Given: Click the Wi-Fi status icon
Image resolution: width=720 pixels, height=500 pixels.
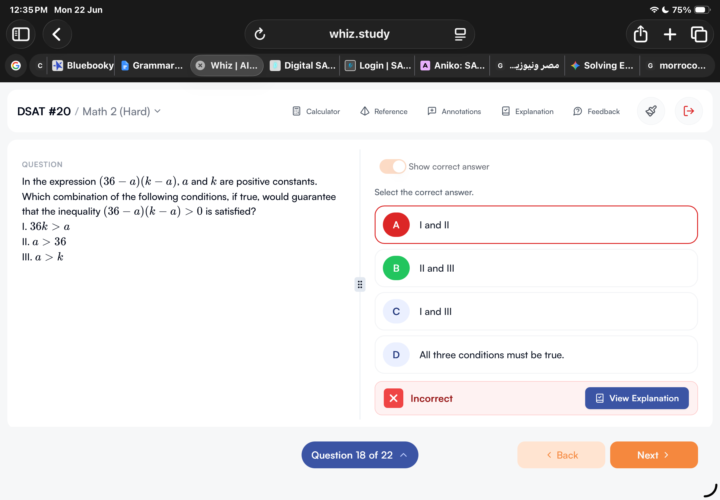Looking at the screenshot, I should pos(654,10).
